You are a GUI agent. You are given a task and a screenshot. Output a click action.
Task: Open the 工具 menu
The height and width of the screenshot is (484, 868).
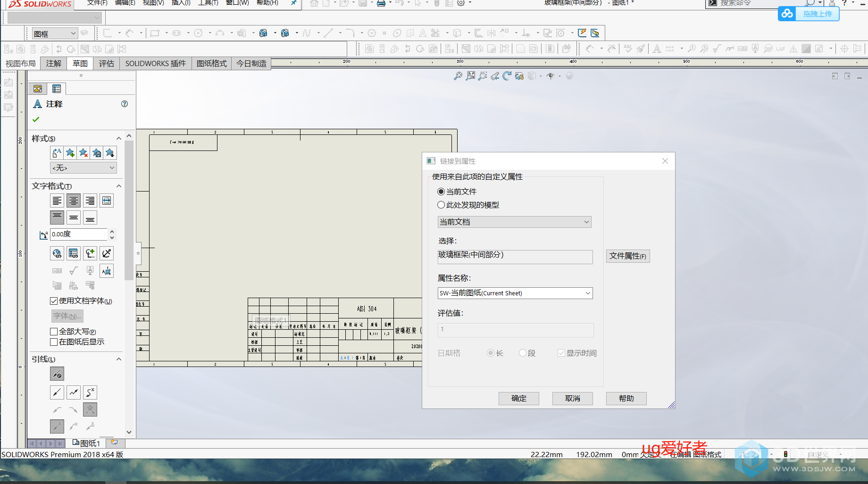click(208, 3)
